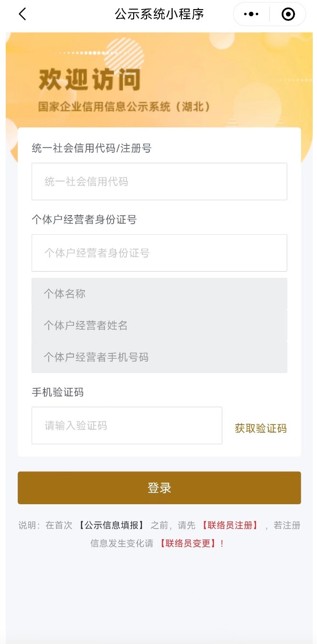Click the 个体户经营者身份证号 input box
Image resolution: width=317 pixels, height=644 pixels.
pyautogui.click(x=159, y=253)
